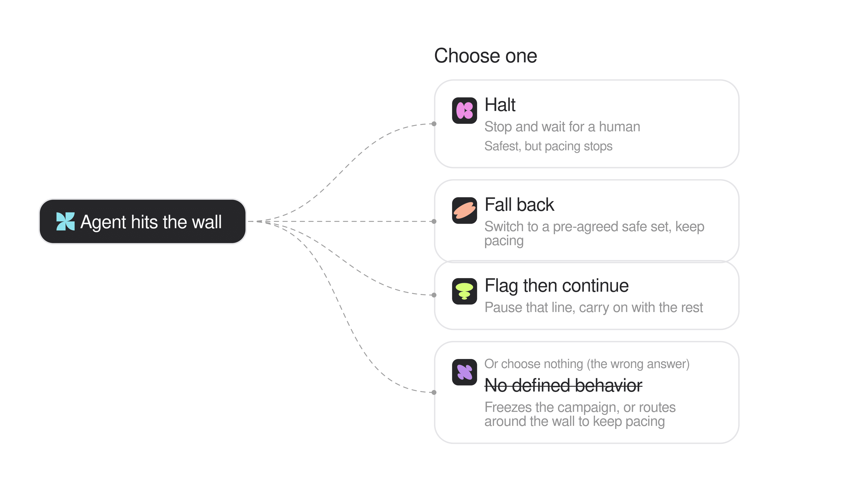Click the Or choose nothing label

587,364
